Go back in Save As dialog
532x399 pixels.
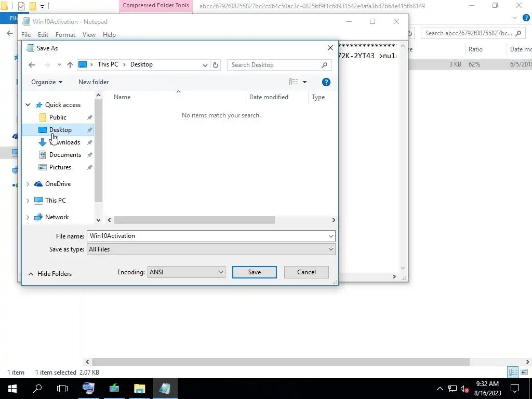32,65
